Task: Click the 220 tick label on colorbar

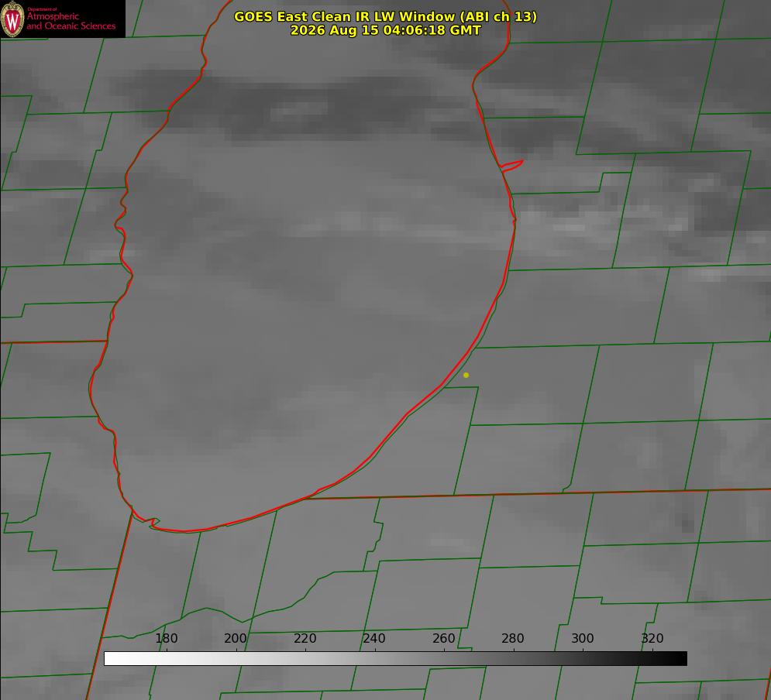Action: point(305,638)
